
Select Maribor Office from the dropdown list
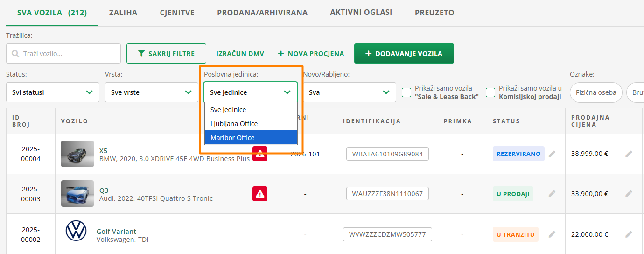tap(251, 138)
